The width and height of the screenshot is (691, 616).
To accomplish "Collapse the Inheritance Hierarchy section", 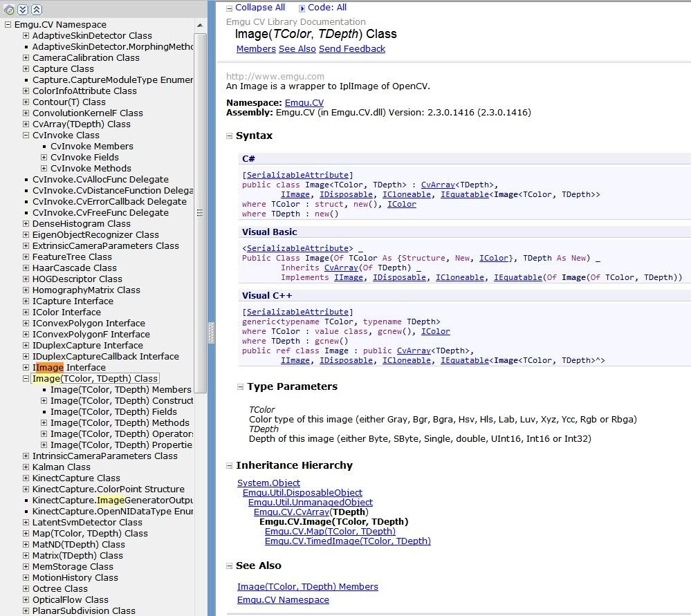I will [x=229, y=466].
